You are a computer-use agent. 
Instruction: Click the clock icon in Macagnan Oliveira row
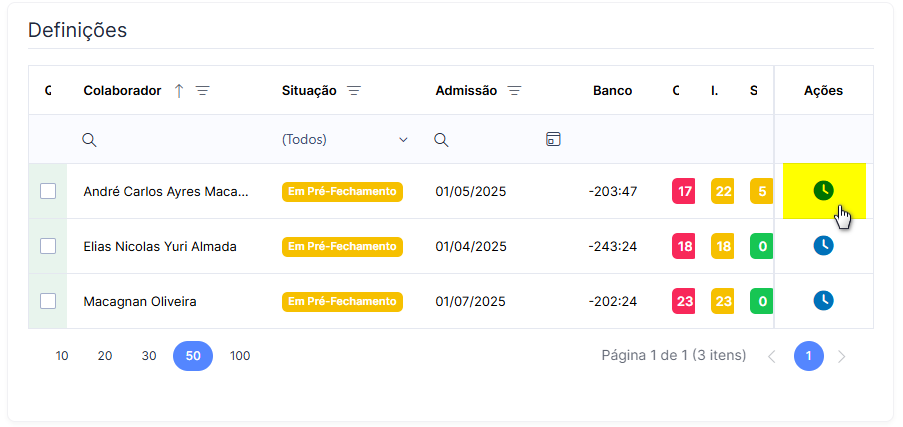[824, 301]
